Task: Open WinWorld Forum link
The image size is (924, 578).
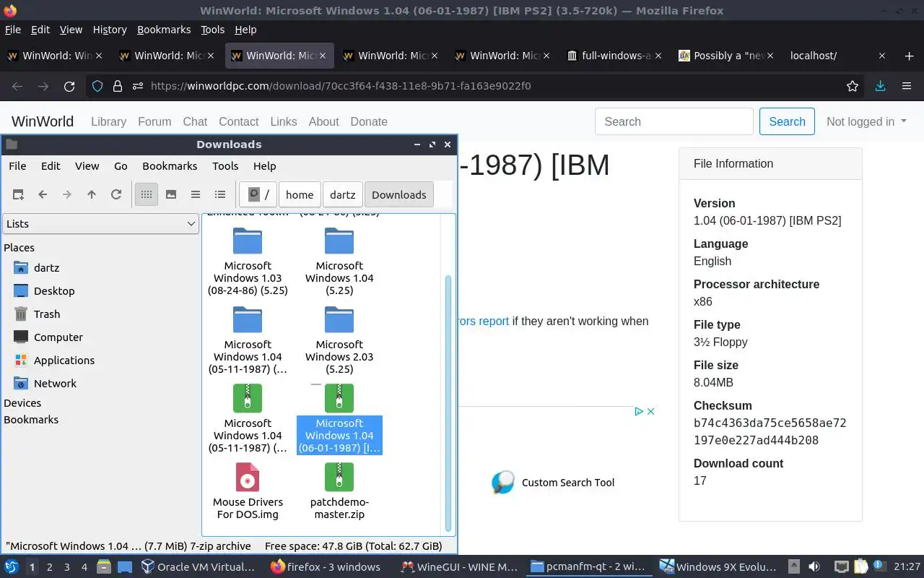Action: click(x=154, y=121)
